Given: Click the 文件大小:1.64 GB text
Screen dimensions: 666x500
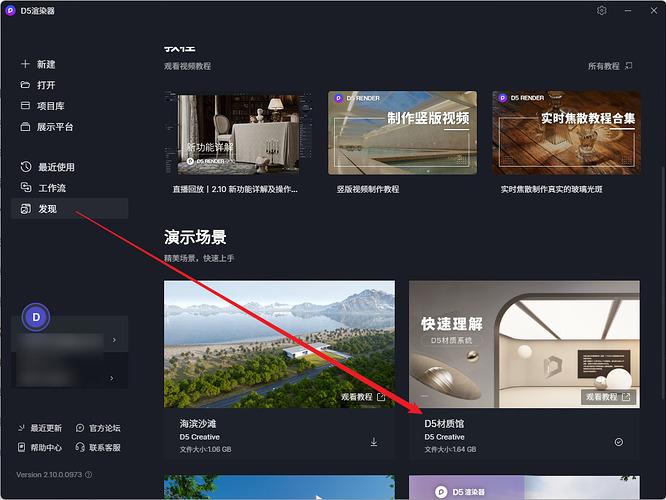Looking at the screenshot, I should coord(450,449).
